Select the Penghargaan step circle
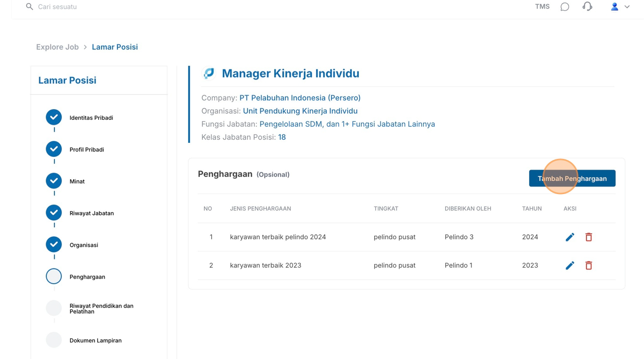Image resolution: width=644 pixels, height=359 pixels. [x=54, y=277]
